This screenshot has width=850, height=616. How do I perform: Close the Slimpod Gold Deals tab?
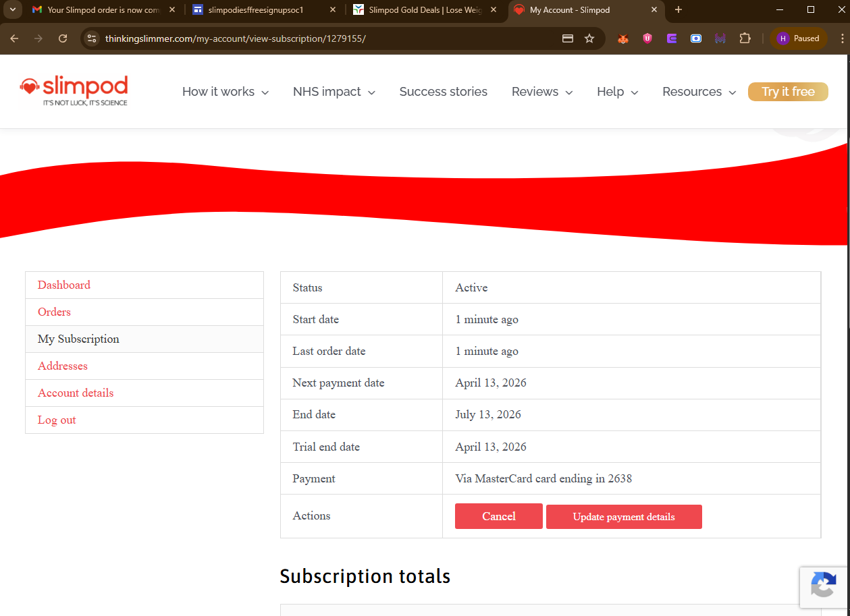(x=494, y=10)
